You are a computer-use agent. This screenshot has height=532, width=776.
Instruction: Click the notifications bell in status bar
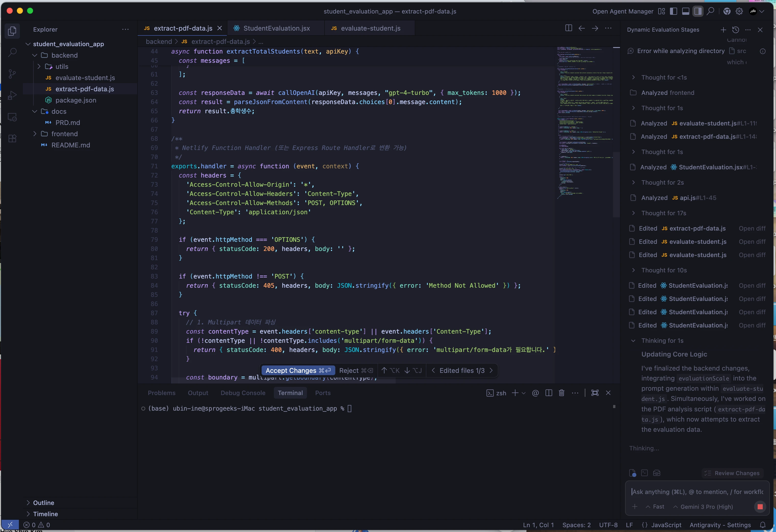click(763, 525)
